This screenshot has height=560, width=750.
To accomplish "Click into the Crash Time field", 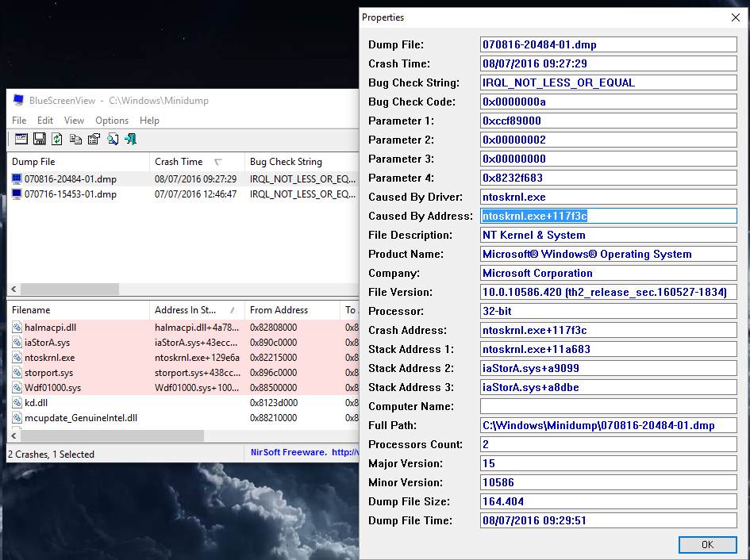I will click(x=609, y=63).
